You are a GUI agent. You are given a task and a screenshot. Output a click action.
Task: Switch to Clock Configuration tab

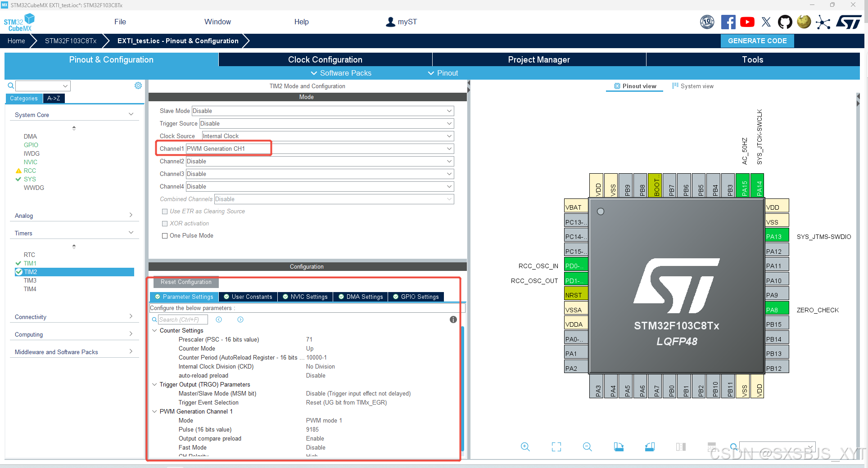325,59
